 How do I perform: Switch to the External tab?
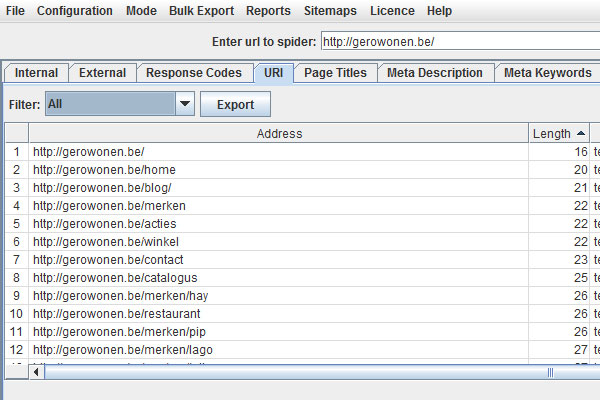[102, 73]
